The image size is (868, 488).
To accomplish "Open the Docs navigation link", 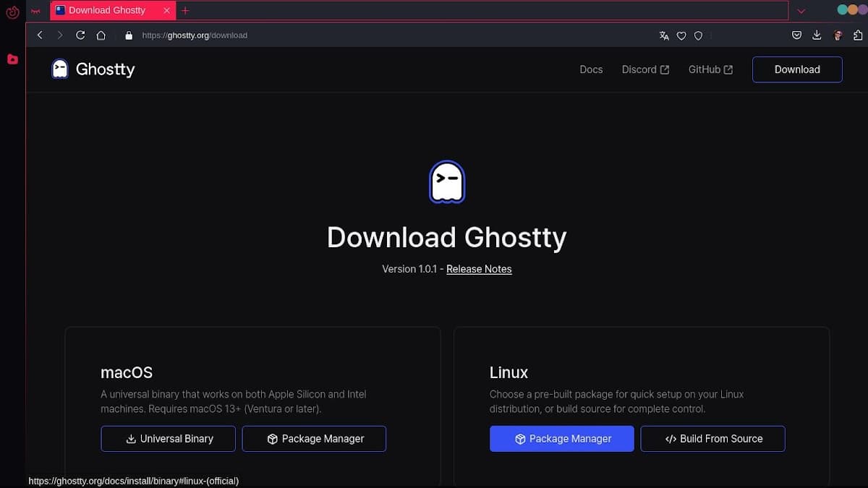I will pos(591,69).
